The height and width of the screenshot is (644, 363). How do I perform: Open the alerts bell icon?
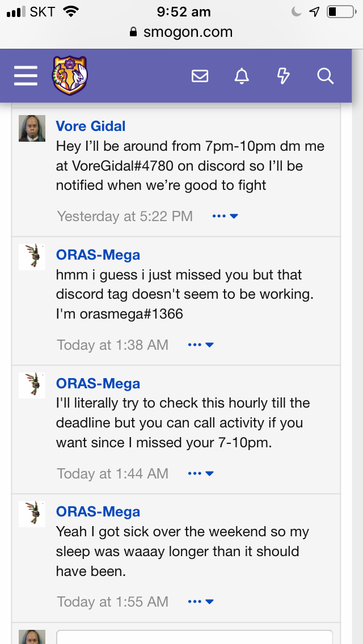pos(242,76)
